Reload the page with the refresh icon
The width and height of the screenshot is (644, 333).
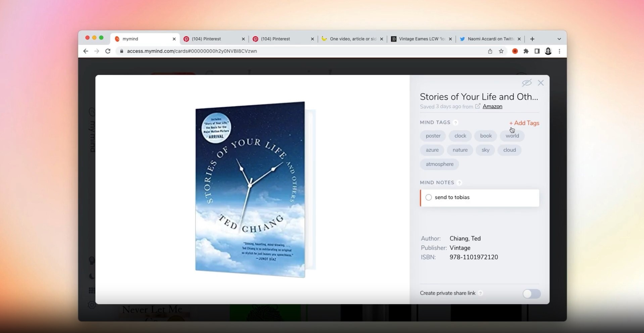(108, 51)
